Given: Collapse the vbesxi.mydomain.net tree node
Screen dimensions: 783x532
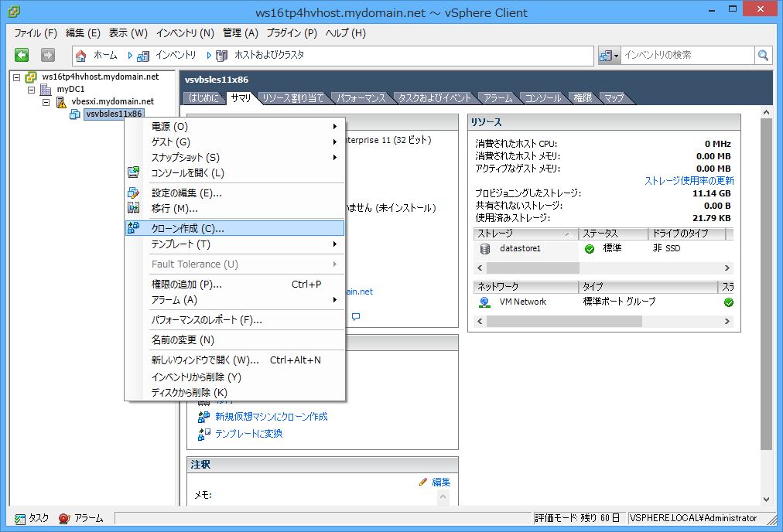Looking at the screenshot, I should [46, 102].
